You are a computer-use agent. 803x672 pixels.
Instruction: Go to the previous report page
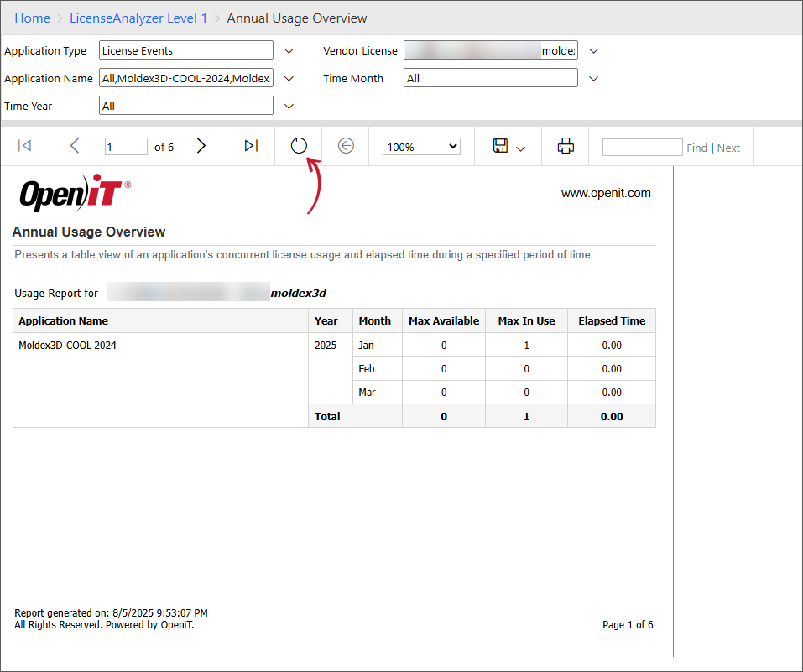coord(75,146)
